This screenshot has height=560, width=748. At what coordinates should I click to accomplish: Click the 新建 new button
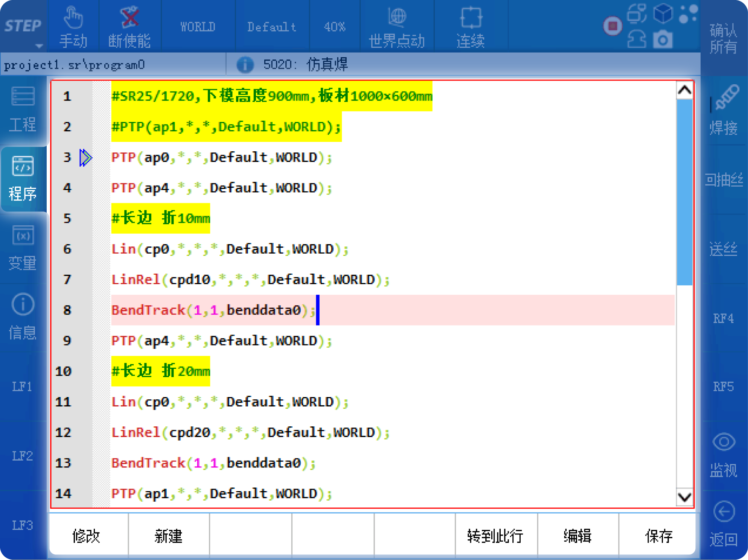(169, 536)
